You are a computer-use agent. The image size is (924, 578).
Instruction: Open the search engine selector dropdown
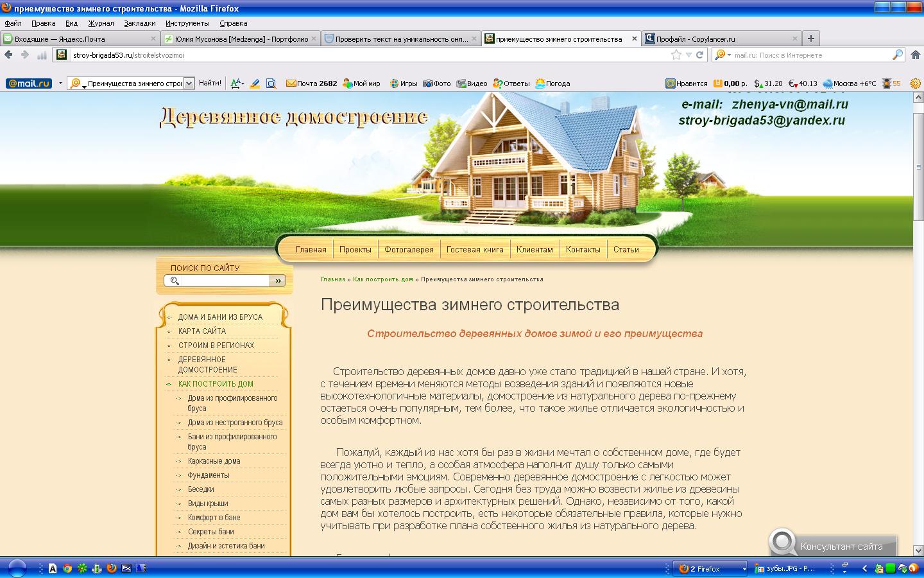click(724, 55)
